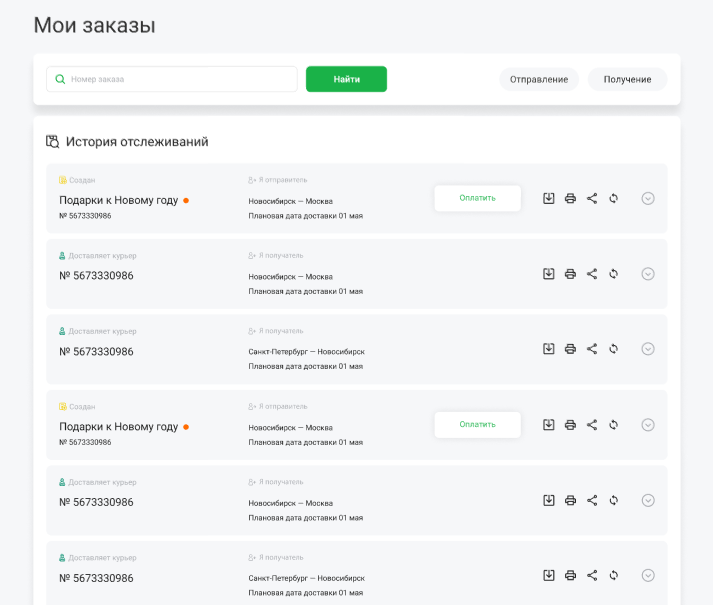Screen dimensions: 713x605
Task: Click the orange dot beside first Подарки title
Action: [x=186, y=201]
